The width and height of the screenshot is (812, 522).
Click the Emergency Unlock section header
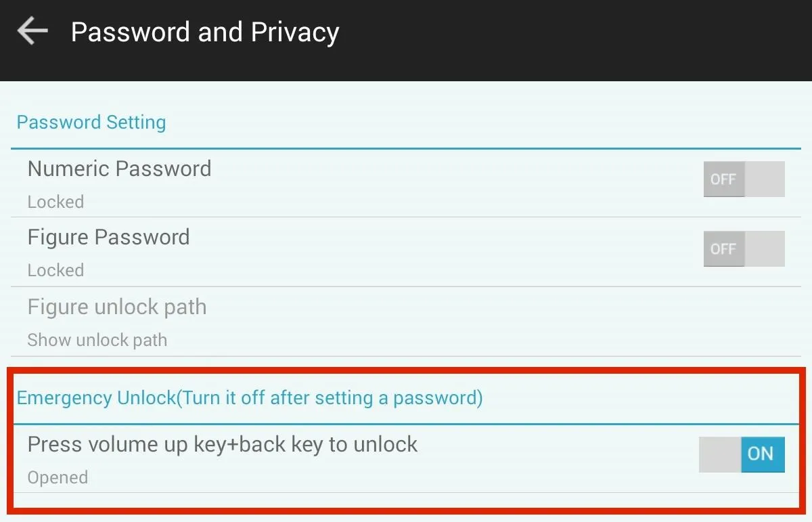250,397
